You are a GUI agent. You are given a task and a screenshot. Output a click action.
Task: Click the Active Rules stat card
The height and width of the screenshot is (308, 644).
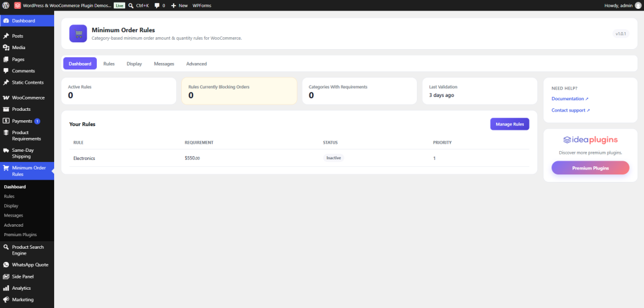tap(119, 91)
